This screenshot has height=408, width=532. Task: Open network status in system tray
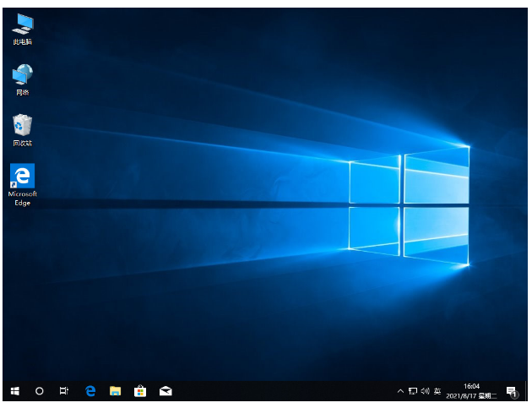(x=412, y=392)
